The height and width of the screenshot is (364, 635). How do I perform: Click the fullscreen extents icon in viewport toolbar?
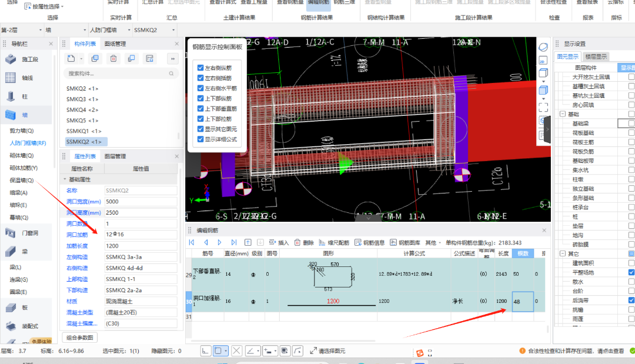[x=543, y=107]
